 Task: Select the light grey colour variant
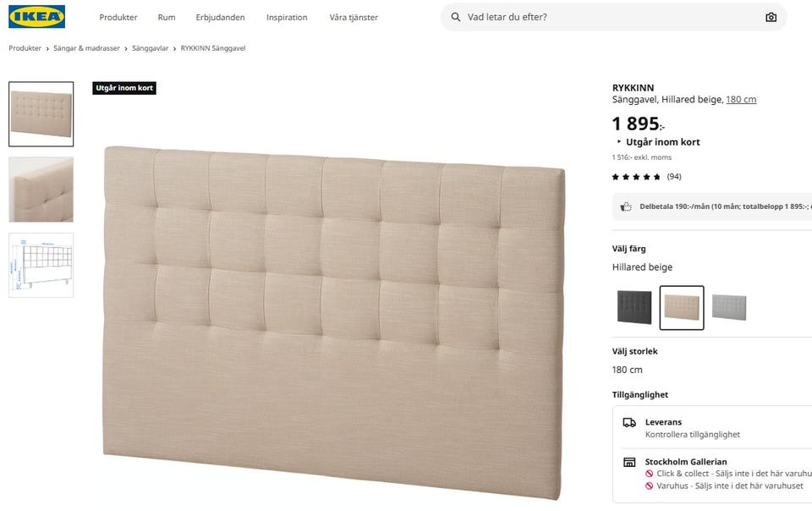point(729,307)
